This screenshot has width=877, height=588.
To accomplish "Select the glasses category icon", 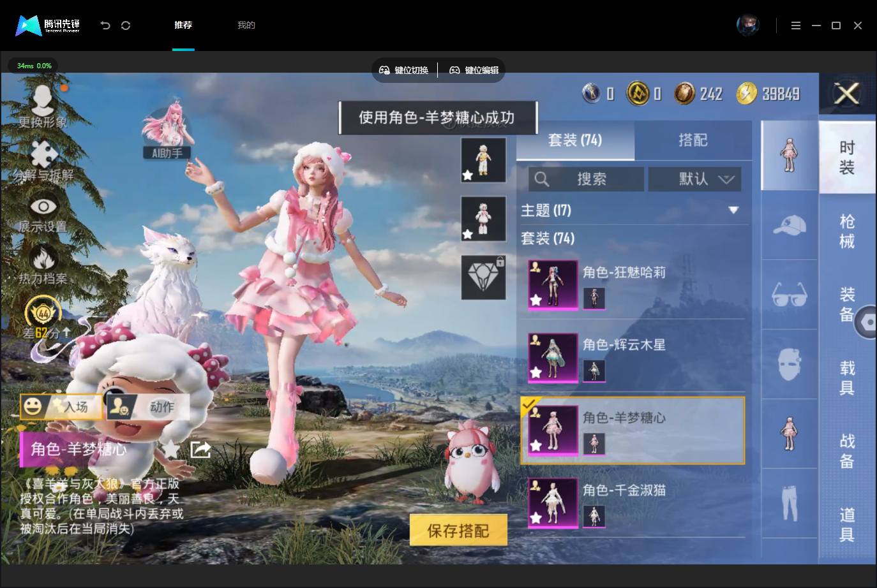I will pyautogui.click(x=790, y=295).
